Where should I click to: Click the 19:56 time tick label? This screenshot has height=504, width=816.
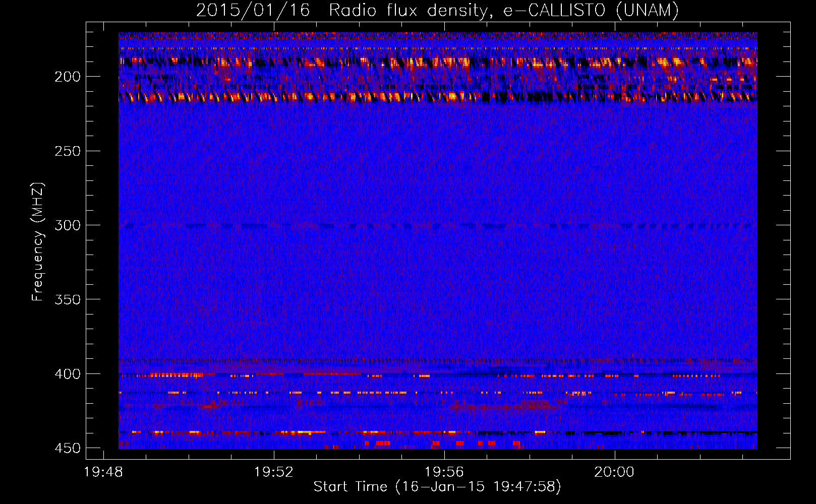(444, 472)
